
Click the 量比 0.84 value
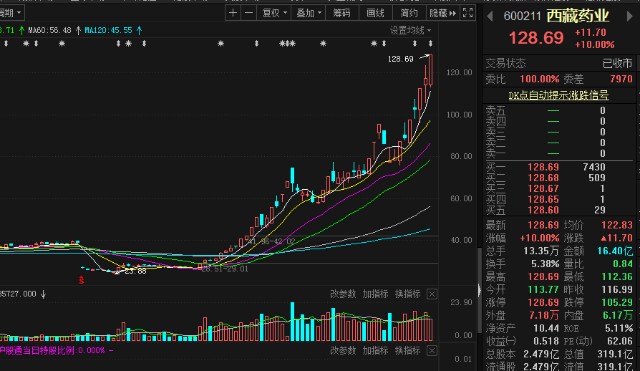[x=622, y=264]
